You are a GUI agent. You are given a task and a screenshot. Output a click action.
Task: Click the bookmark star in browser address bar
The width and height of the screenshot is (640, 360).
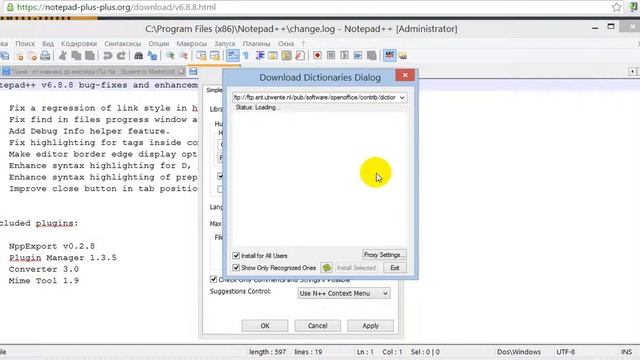coord(616,7)
